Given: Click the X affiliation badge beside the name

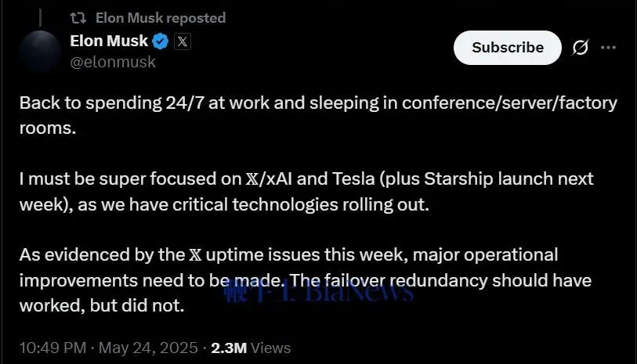Looking at the screenshot, I should [182, 41].
